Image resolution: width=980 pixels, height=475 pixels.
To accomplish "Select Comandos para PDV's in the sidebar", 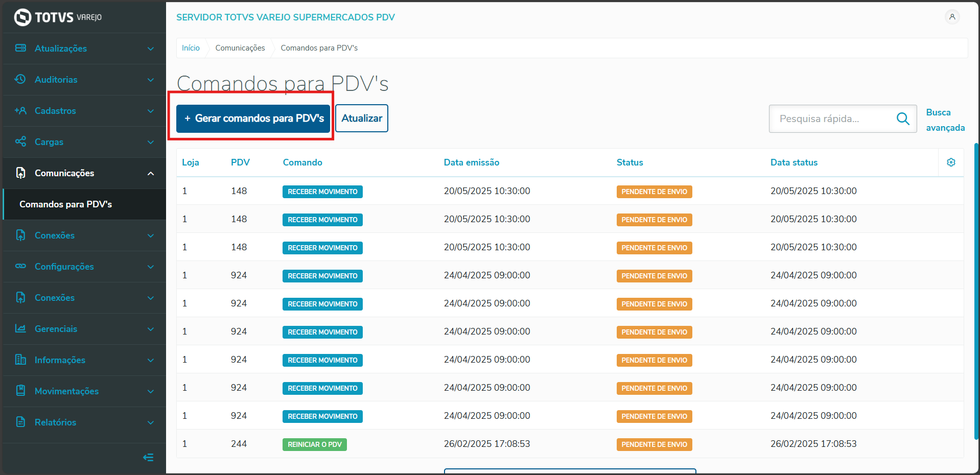I will (x=84, y=204).
